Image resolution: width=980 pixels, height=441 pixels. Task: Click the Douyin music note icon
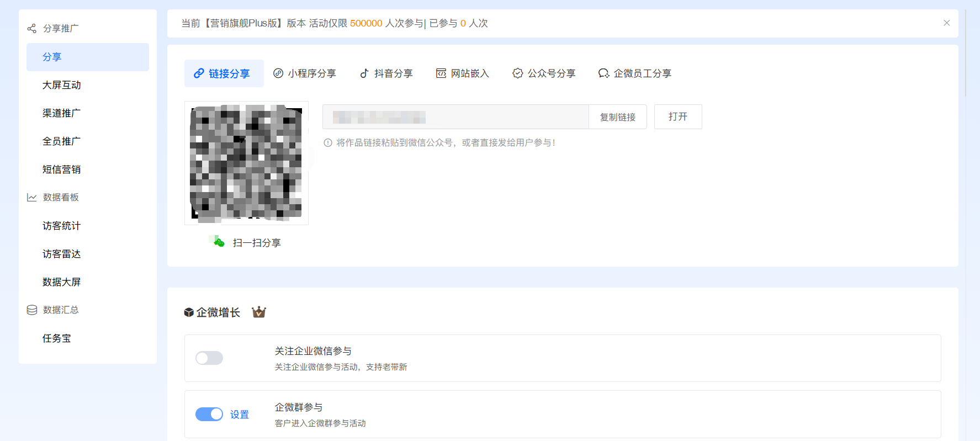click(364, 73)
